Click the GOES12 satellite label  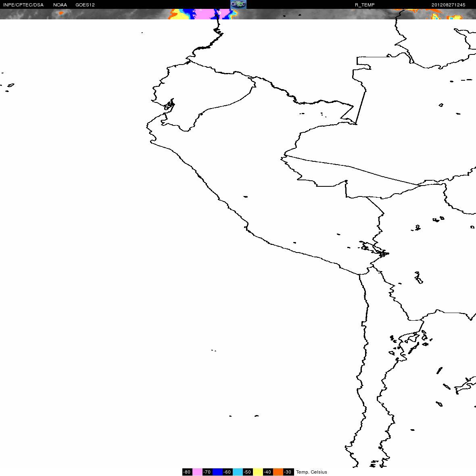85,5
